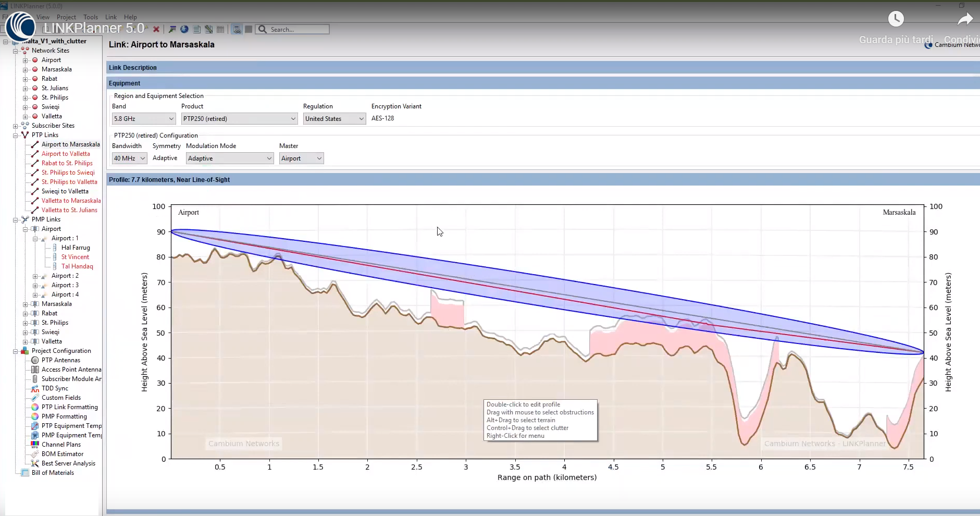This screenshot has width=980, height=516.
Task: Open the Best Server Analysis tool
Action: pos(68,463)
